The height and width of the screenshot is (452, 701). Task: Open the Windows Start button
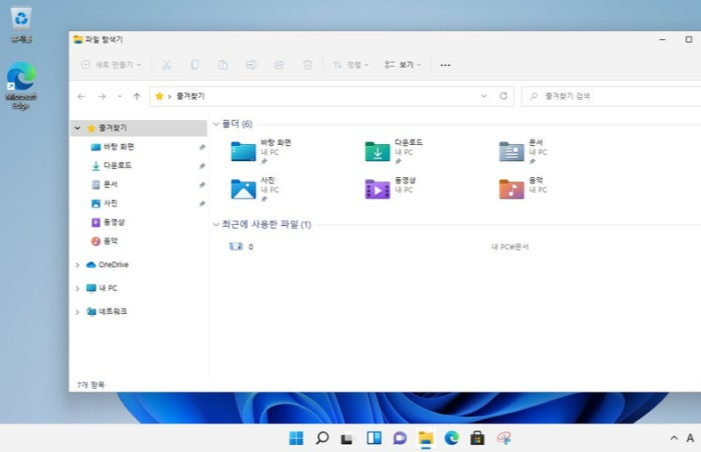tap(296, 438)
